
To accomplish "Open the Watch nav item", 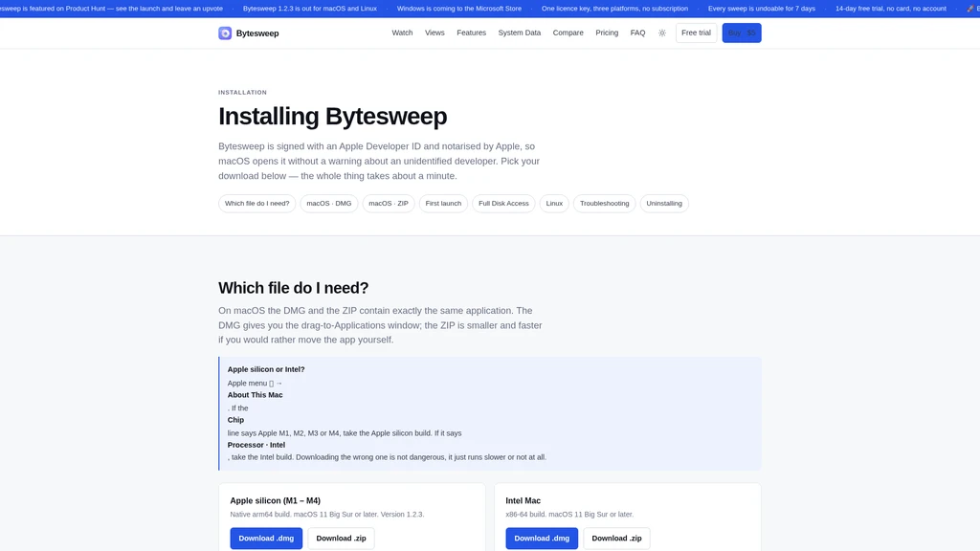I will pyautogui.click(x=402, y=33).
